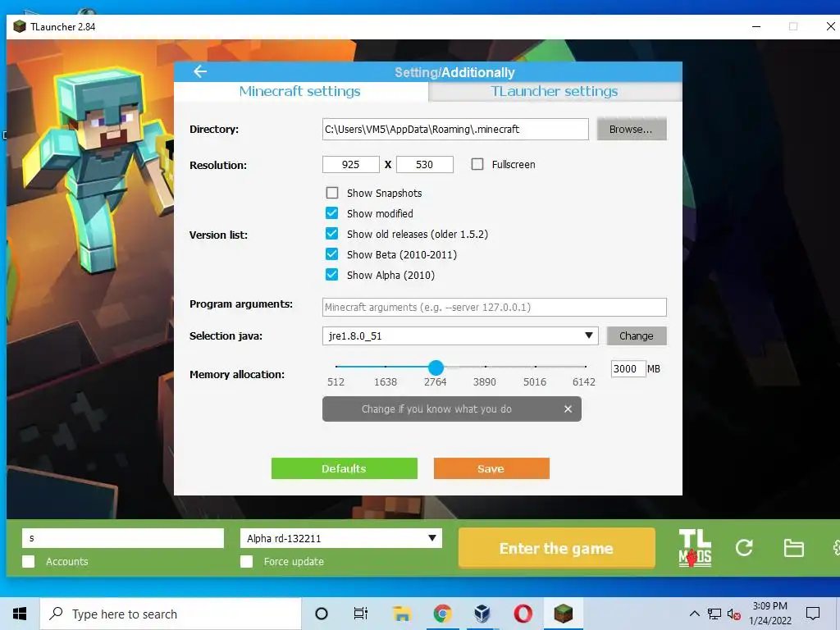Image resolution: width=840 pixels, height=630 pixels.
Task: Tick the Accounts checkbox
Action: coord(29,561)
